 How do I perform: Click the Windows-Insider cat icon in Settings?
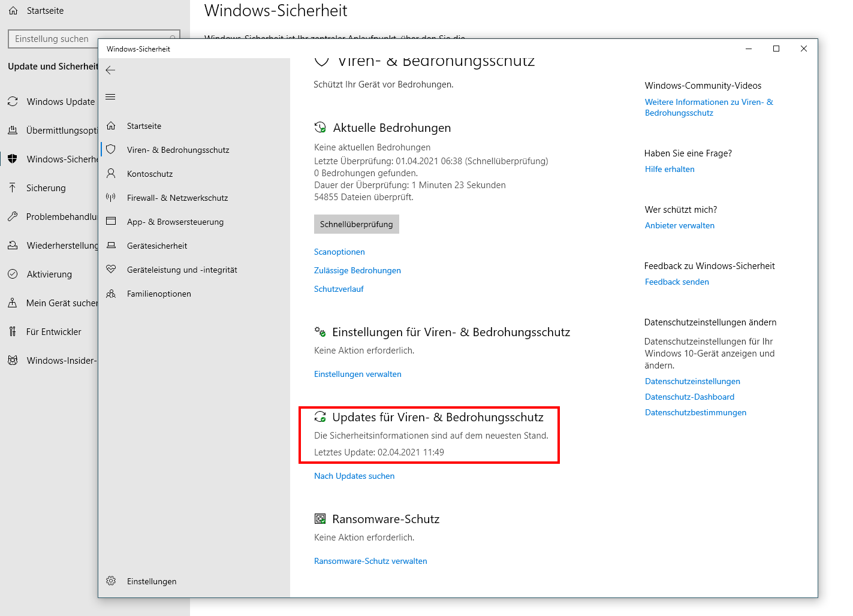click(13, 360)
